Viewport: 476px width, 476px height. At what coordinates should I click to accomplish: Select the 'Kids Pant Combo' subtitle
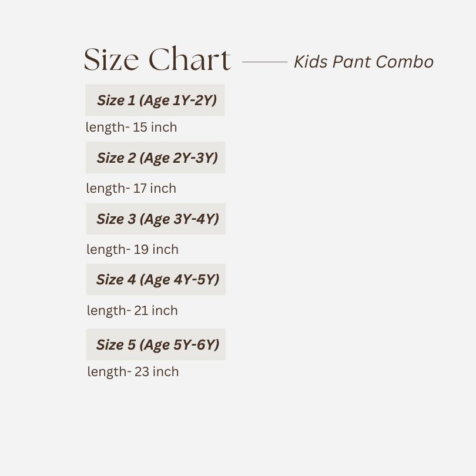(363, 62)
